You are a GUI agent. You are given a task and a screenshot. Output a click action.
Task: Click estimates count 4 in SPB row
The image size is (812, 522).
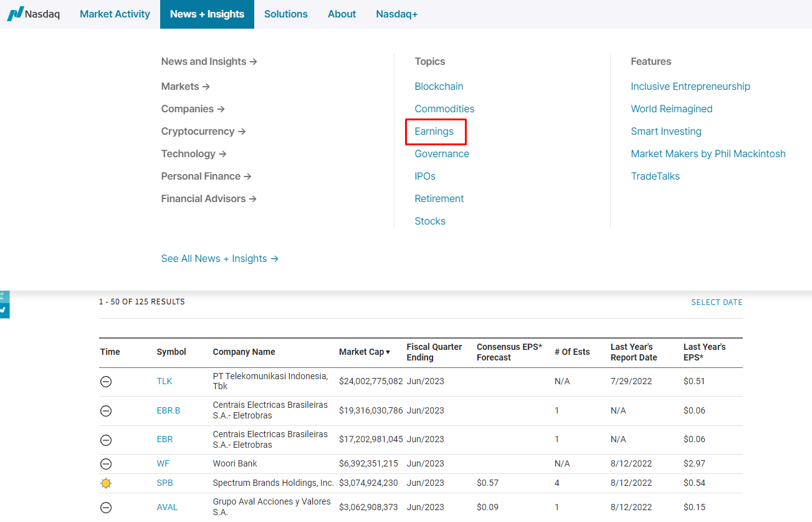click(557, 483)
